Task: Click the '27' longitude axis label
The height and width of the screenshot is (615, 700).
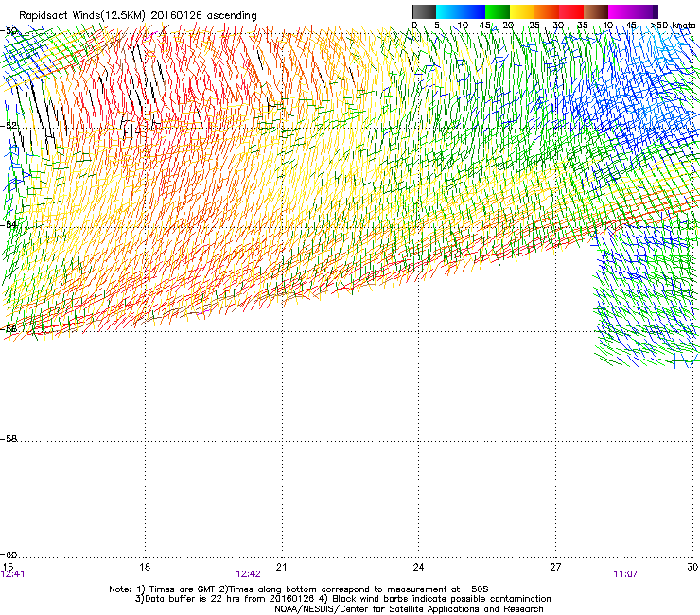Action: click(555, 567)
